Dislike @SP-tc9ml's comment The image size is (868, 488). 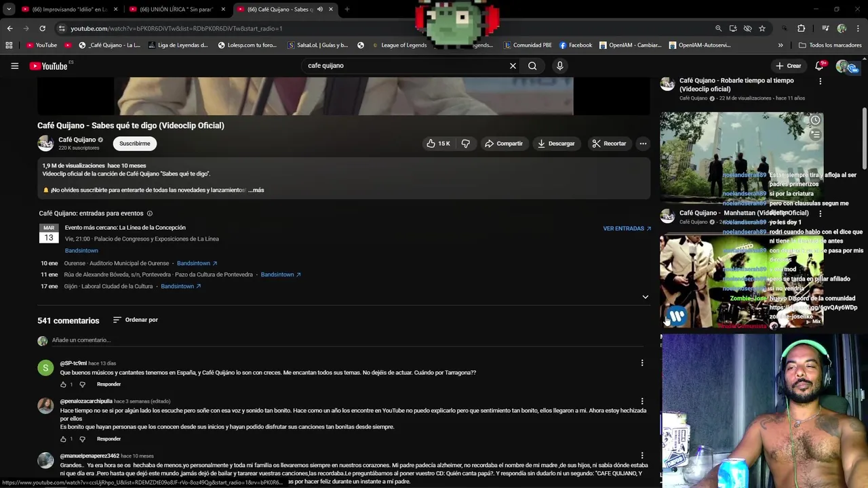83,384
